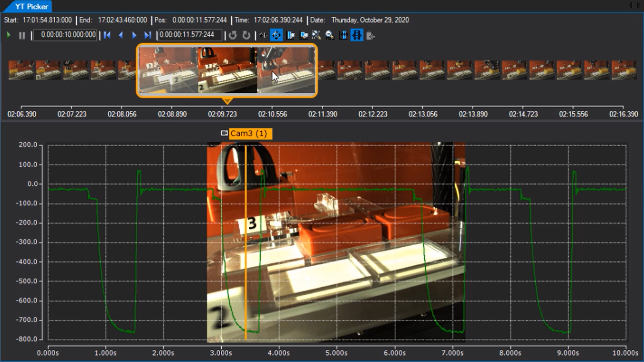This screenshot has height=362, width=644.
Task: Select the first thumbnail in filmstrip
Action: click(x=21, y=70)
